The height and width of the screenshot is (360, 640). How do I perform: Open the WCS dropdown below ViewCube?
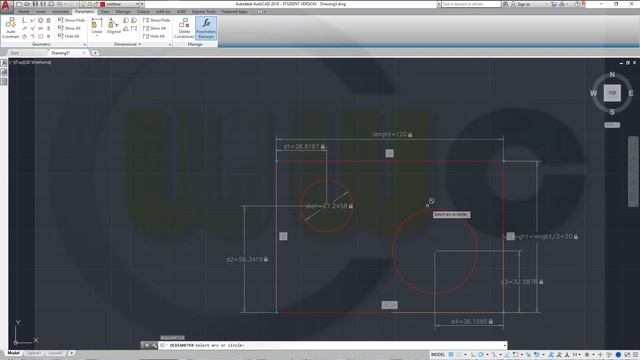[612, 125]
